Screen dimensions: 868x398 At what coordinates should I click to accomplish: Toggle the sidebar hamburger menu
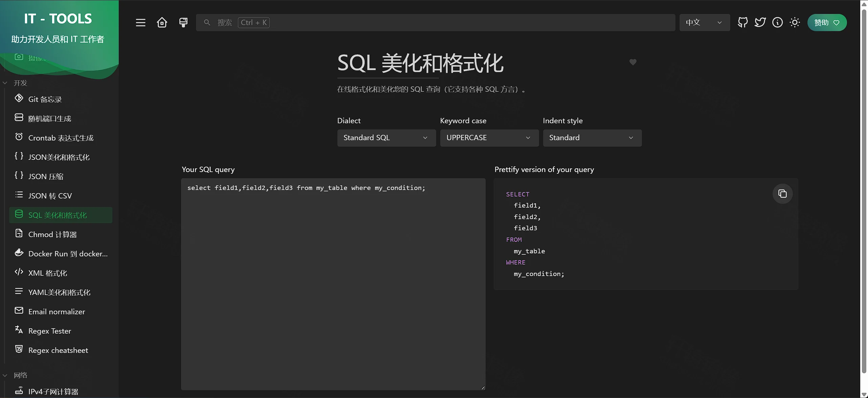140,23
